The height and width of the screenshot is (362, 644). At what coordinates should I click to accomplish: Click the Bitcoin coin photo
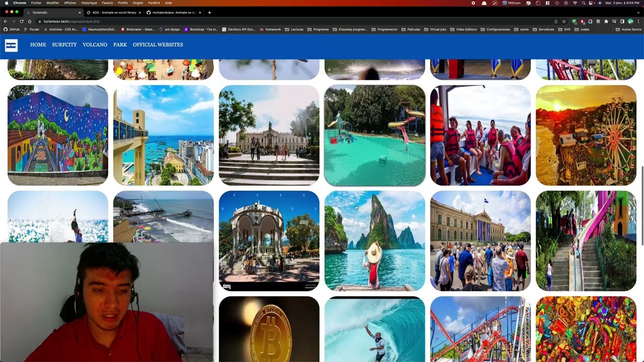[x=269, y=329]
